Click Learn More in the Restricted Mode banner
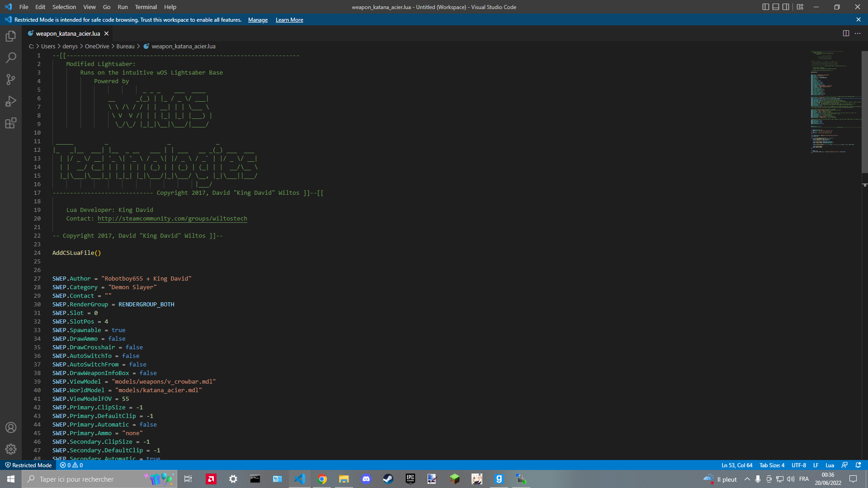The height and width of the screenshot is (488, 868). [289, 20]
